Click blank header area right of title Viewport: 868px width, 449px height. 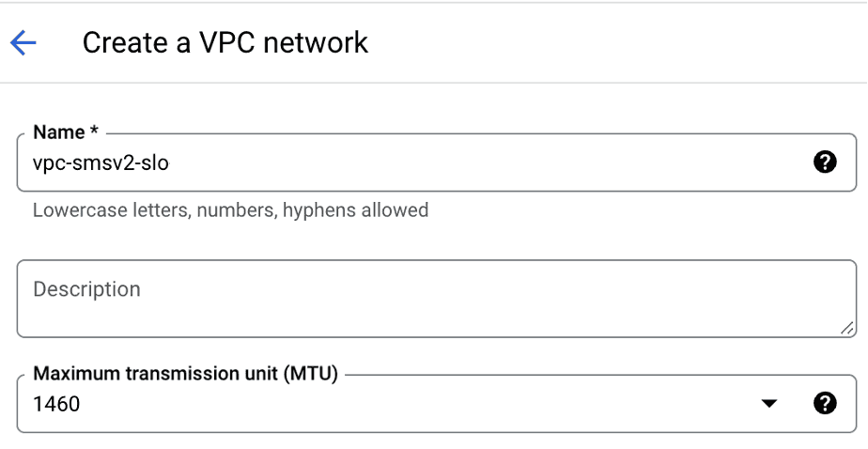[x=611, y=42]
